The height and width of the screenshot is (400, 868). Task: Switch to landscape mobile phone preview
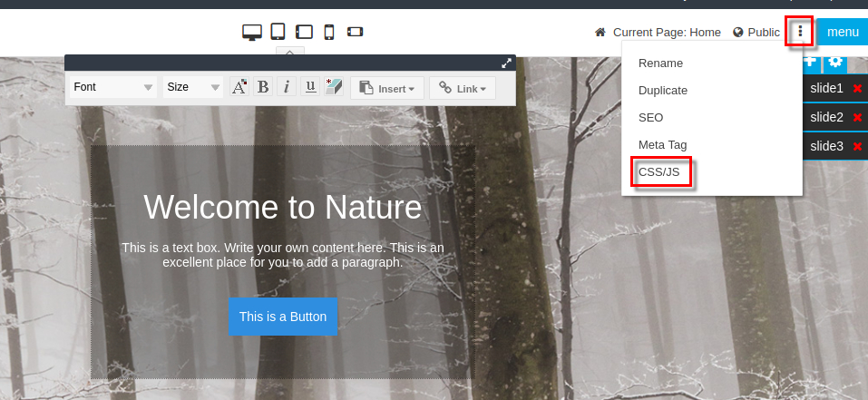pyautogui.click(x=355, y=33)
